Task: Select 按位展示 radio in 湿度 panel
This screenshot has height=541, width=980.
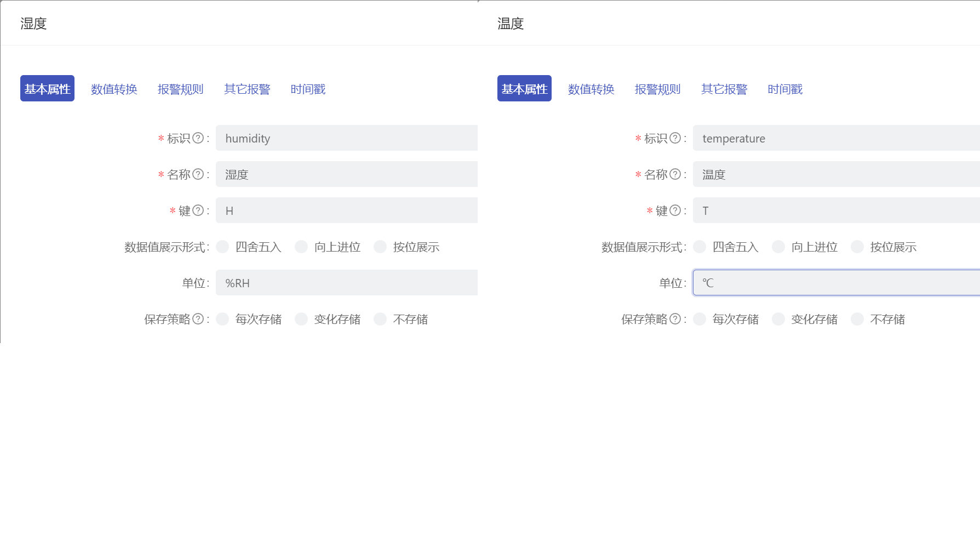Action: (380, 247)
